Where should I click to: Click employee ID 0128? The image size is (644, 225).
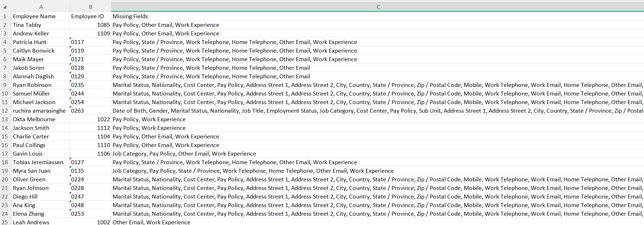(90, 68)
